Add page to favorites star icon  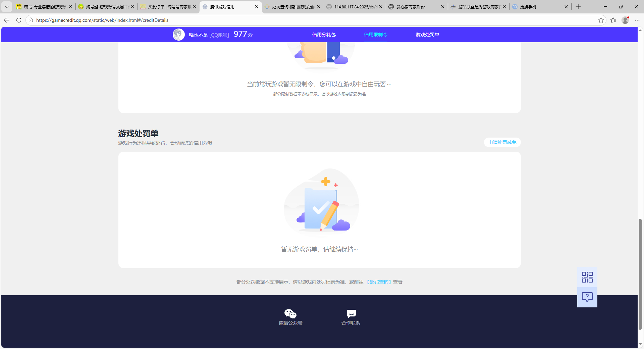[601, 20]
